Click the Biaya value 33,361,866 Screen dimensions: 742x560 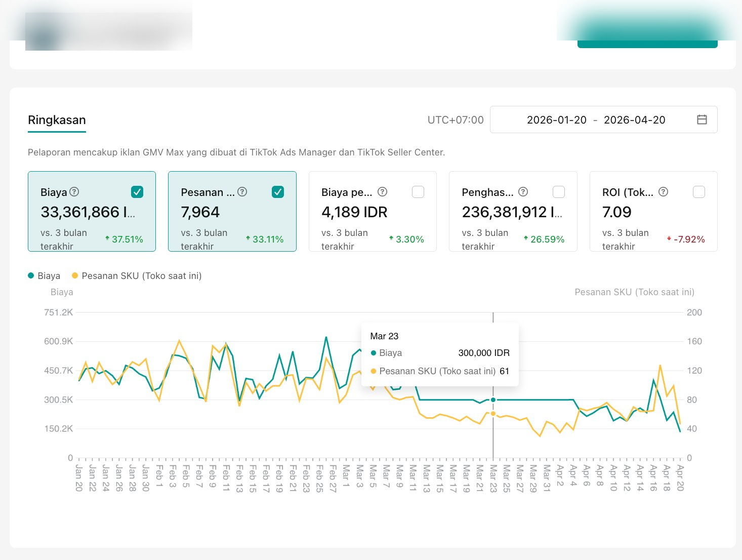pyautogui.click(x=88, y=212)
